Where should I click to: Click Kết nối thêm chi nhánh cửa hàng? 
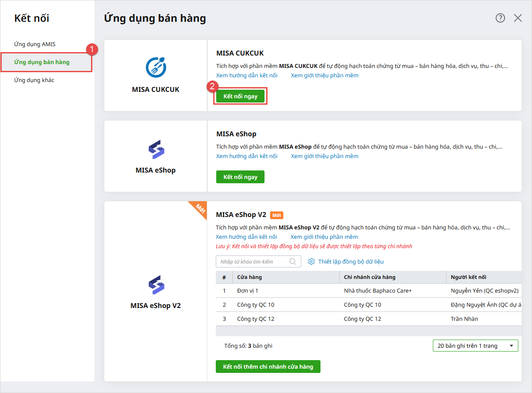click(268, 367)
